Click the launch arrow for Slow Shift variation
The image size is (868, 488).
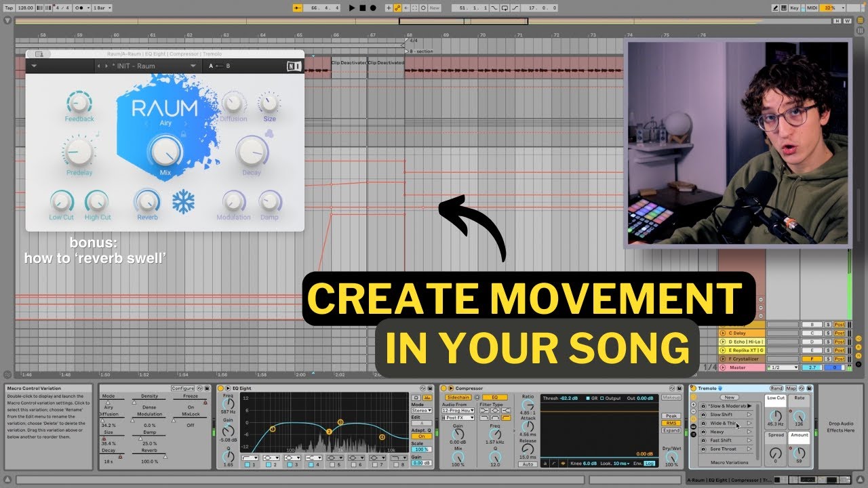pos(749,415)
